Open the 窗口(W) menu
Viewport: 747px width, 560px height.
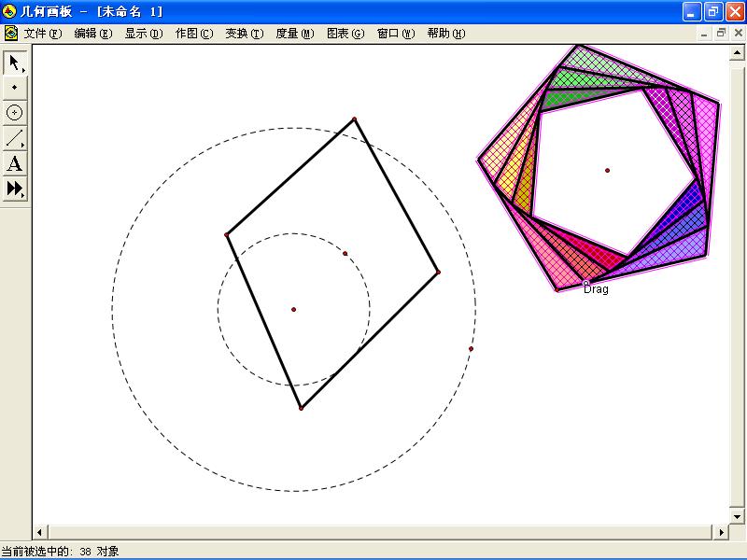396,34
